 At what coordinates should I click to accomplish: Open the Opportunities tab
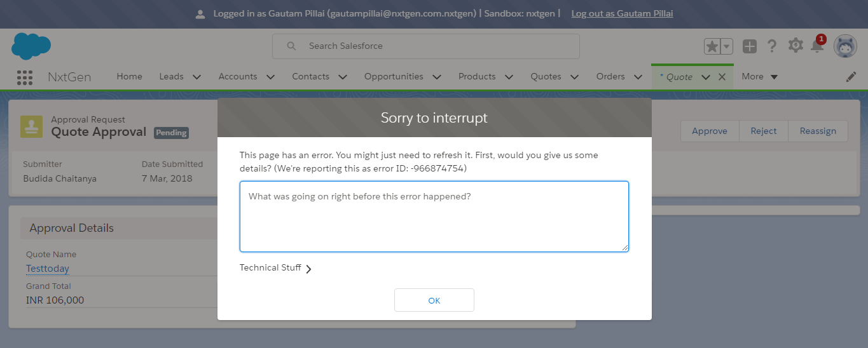coord(394,77)
